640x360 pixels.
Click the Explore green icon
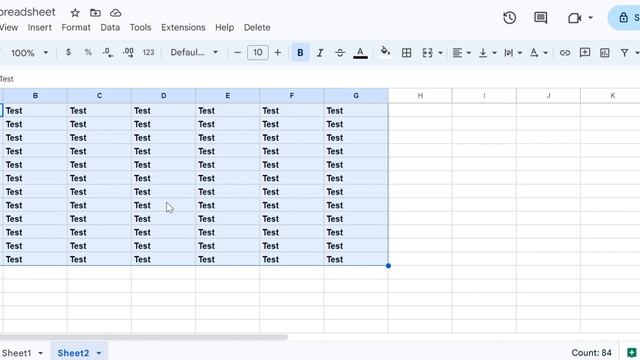tap(631, 352)
